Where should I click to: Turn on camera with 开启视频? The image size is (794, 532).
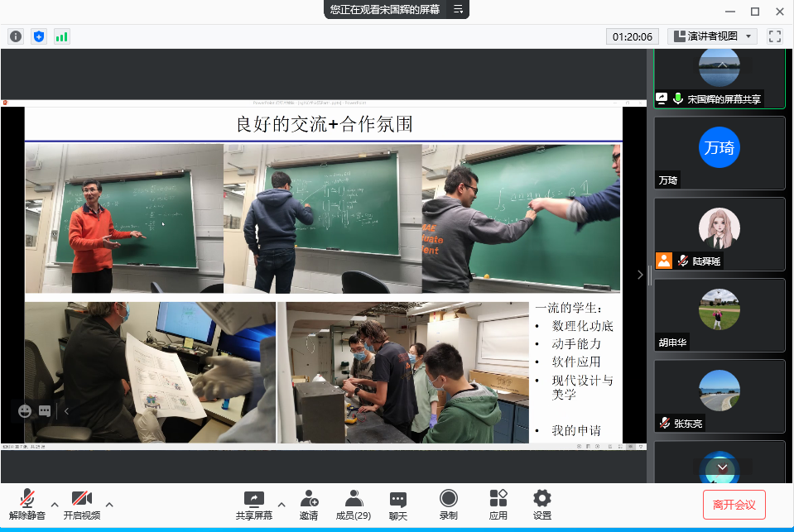81,504
